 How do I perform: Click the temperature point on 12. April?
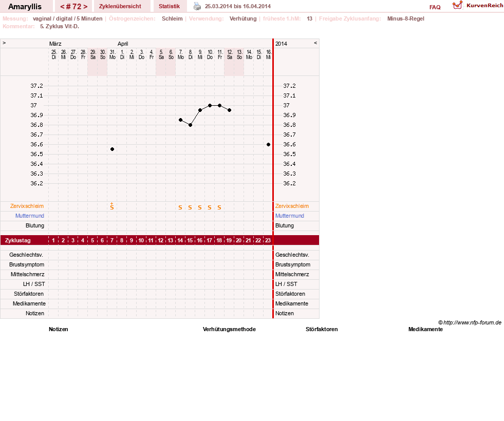[230, 110]
